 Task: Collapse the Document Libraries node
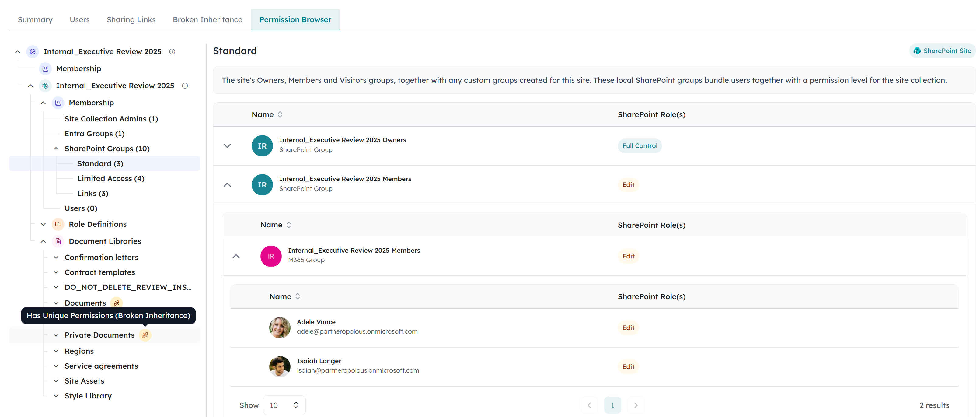(44, 241)
